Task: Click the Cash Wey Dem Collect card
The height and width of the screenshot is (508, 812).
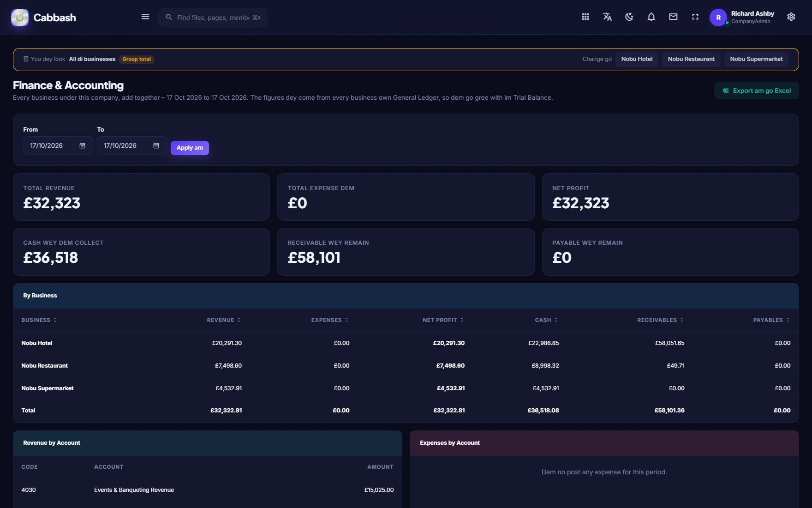Action: [141, 252]
